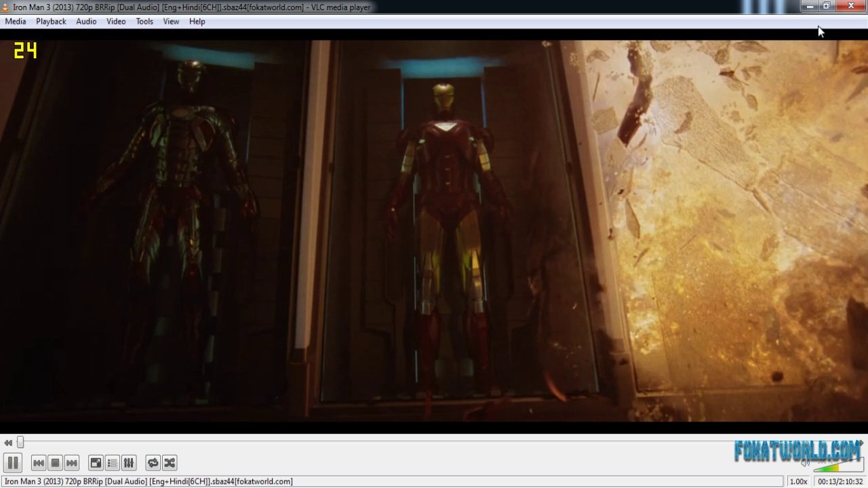The width and height of the screenshot is (868, 488).
Task: Click the seek bar position handle
Action: pyautogui.click(x=20, y=443)
